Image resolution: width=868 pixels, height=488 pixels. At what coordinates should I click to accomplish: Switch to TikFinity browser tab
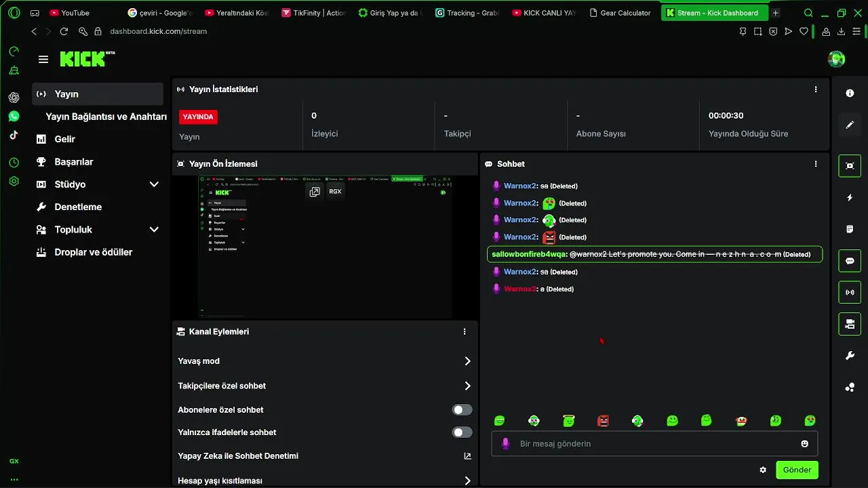(x=314, y=13)
